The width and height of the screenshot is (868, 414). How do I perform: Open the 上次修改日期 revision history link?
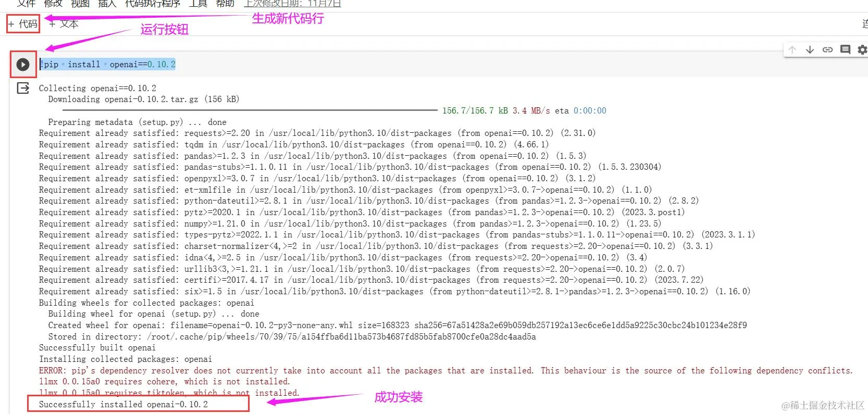point(292,4)
